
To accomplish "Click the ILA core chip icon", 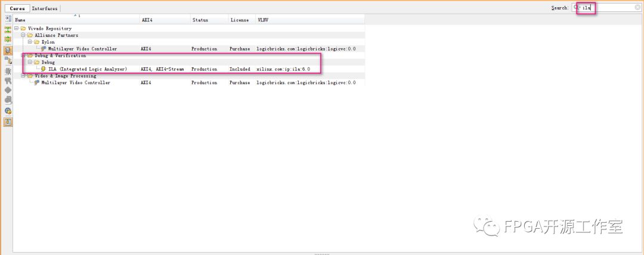I will pyautogui.click(x=44, y=69).
